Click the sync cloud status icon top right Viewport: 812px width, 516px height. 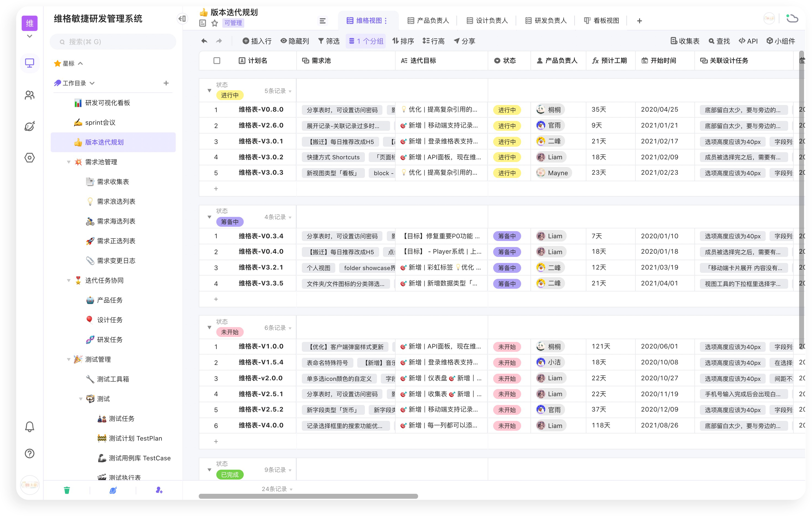(792, 18)
